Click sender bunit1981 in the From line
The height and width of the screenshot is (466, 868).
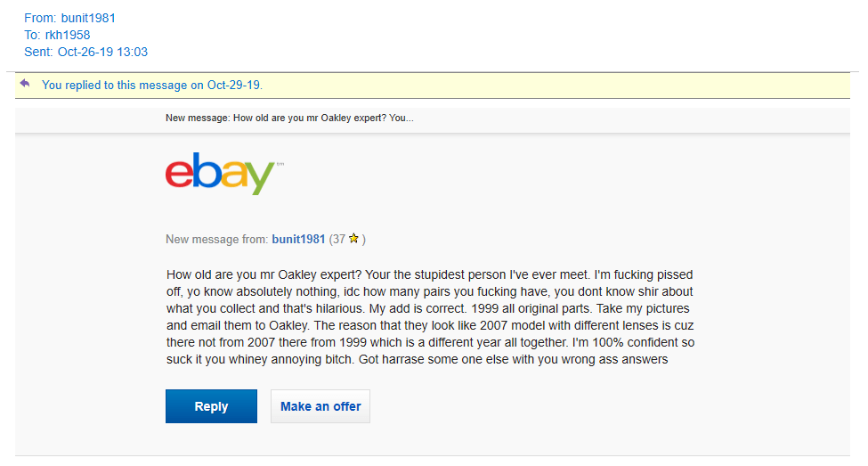[88, 18]
